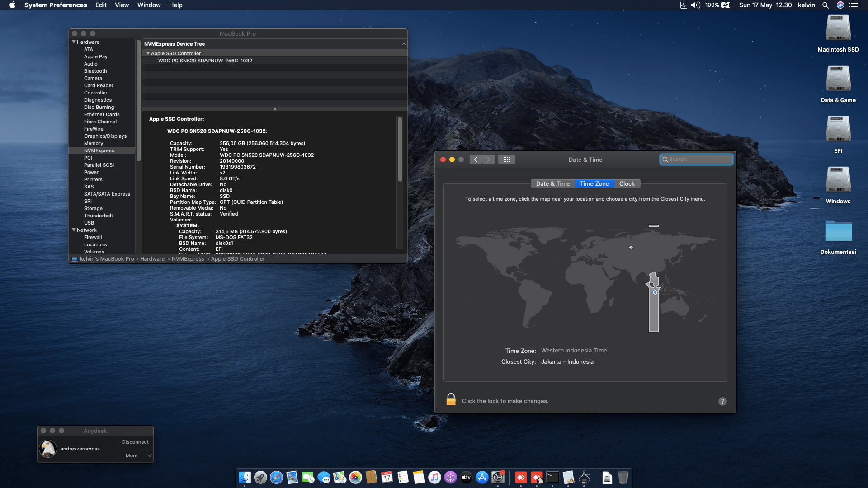Open Finder from the Dock
Viewport: 868px width, 488px height.
coord(245,478)
